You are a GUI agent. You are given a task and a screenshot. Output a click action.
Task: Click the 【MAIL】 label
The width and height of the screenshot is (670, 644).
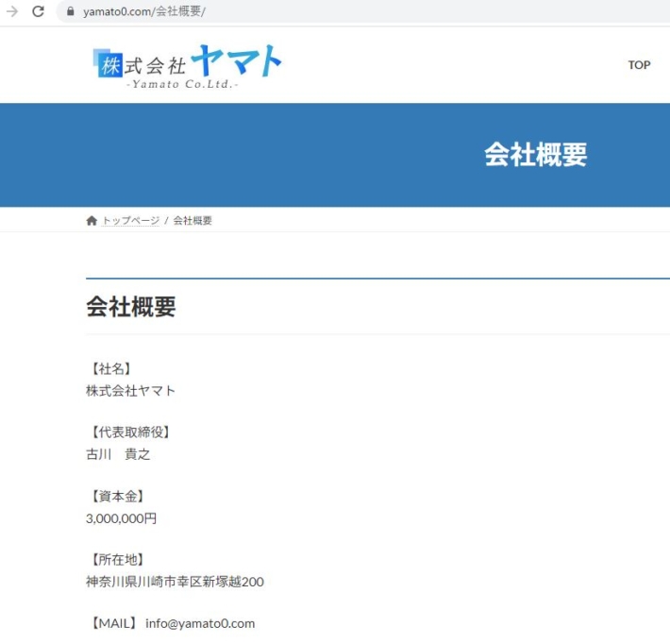click(114, 623)
